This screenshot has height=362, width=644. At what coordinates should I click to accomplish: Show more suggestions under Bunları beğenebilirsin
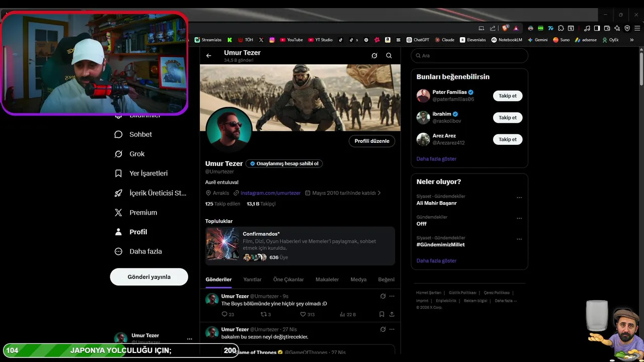[x=436, y=159]
